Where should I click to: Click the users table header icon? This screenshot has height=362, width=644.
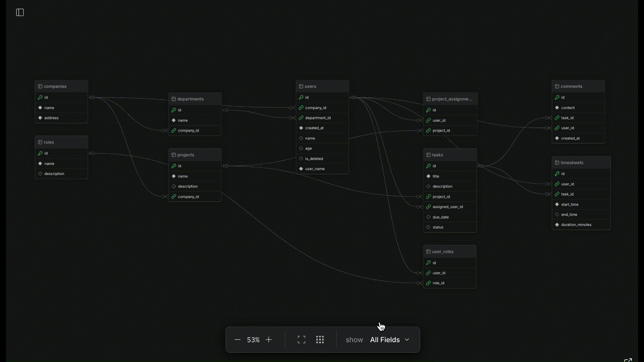[x=301, y=86]
